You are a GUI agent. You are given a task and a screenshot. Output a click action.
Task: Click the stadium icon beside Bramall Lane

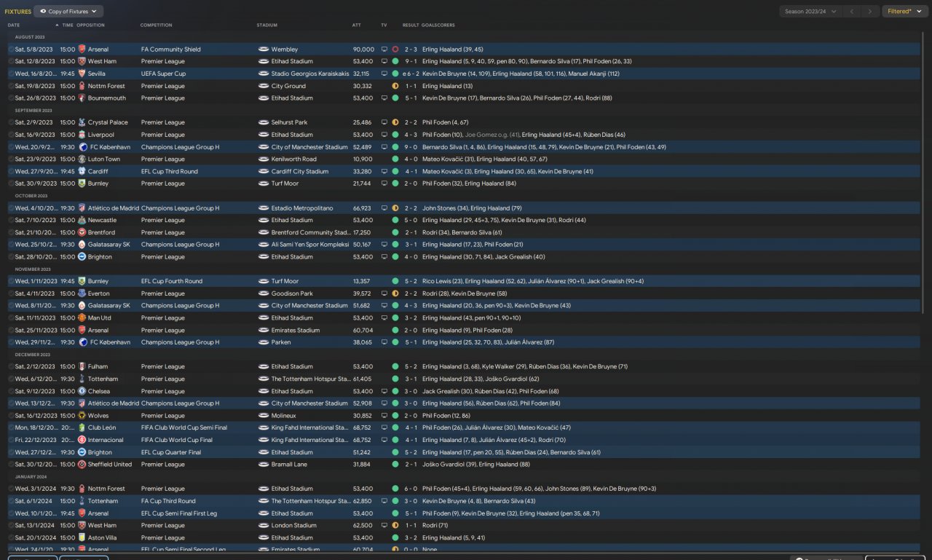(x=264, y=465)
